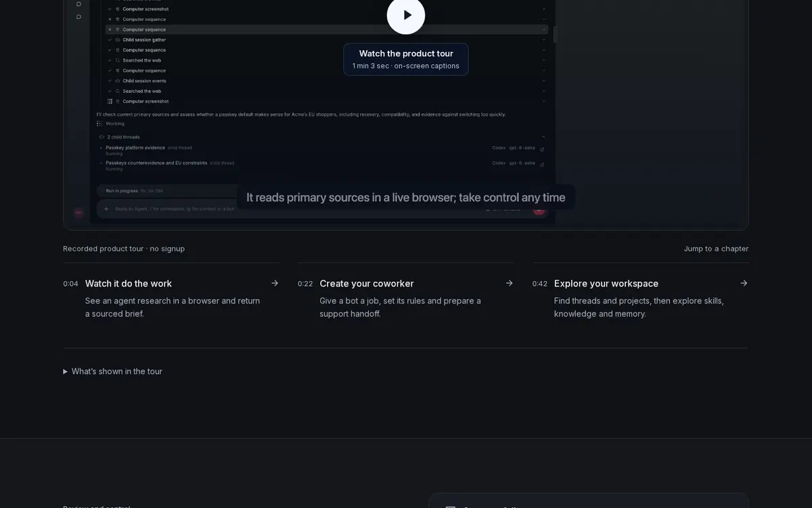Click the Jump to a chapter label

716,249
